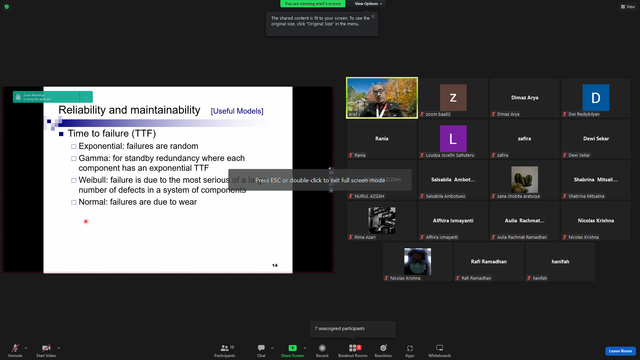Open the Participants panel
Viewport: 640px width, 360px height.
click(224, 350)
